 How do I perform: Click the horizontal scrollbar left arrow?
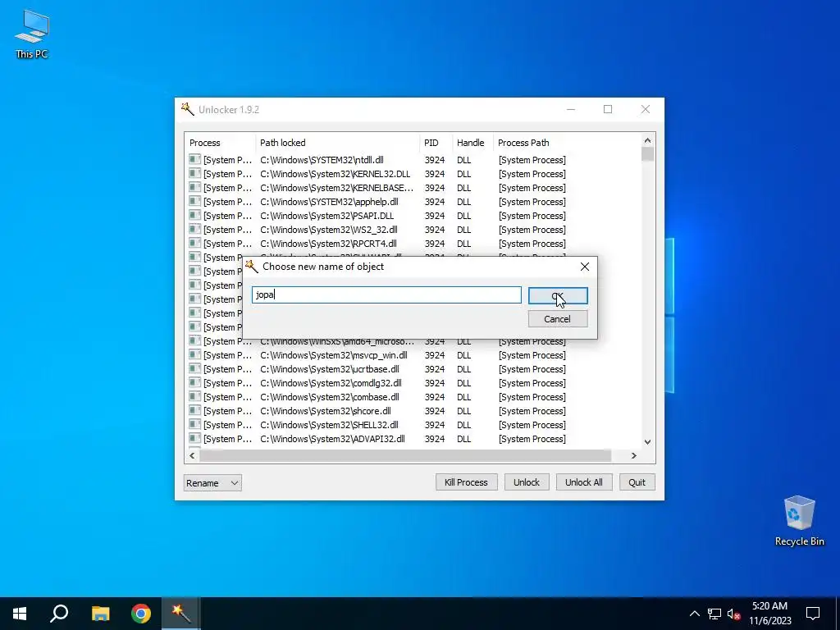192,455
